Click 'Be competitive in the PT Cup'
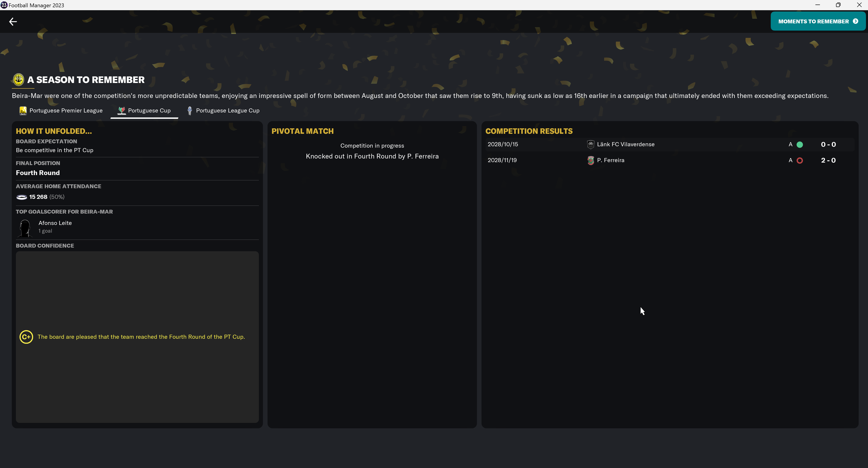The height and width of the screenshot is (468, 868). coord(55,150)
